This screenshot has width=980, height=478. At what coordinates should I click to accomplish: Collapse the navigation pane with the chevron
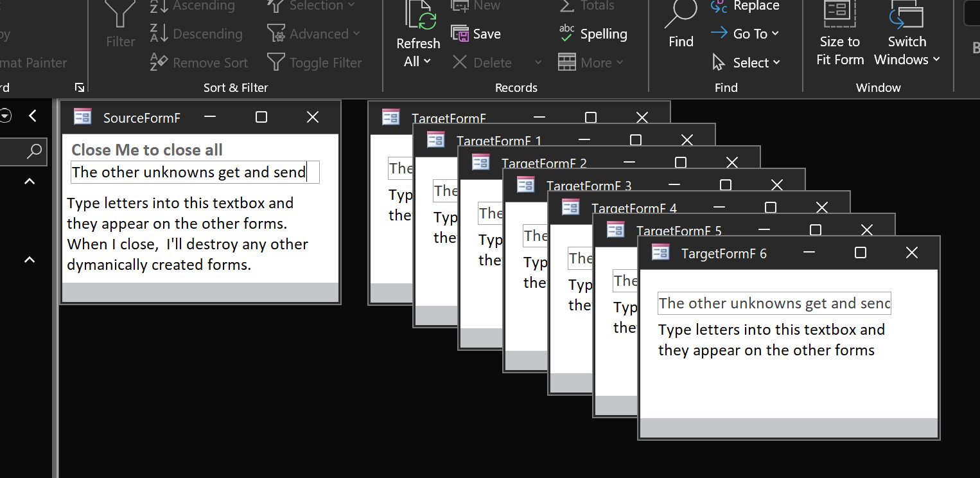[33, 116]
